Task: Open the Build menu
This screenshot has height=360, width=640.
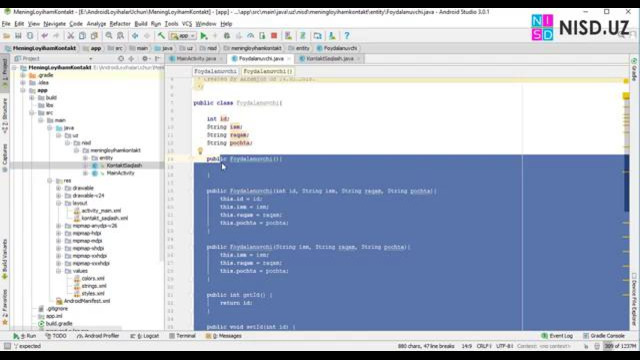Action: coord(140,24)
